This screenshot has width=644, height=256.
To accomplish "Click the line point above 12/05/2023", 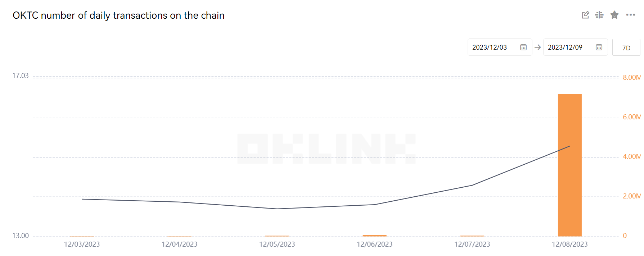I will pyautogui.click(x=277, y=209).
